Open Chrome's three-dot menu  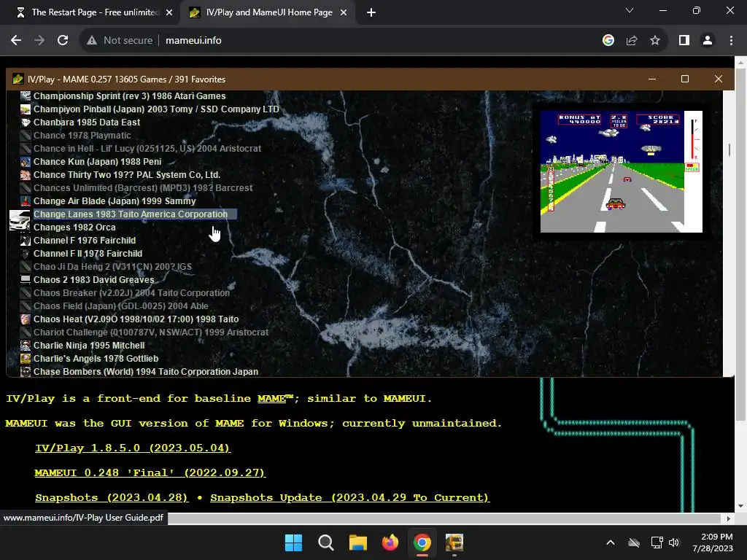(x=731, y=41)
